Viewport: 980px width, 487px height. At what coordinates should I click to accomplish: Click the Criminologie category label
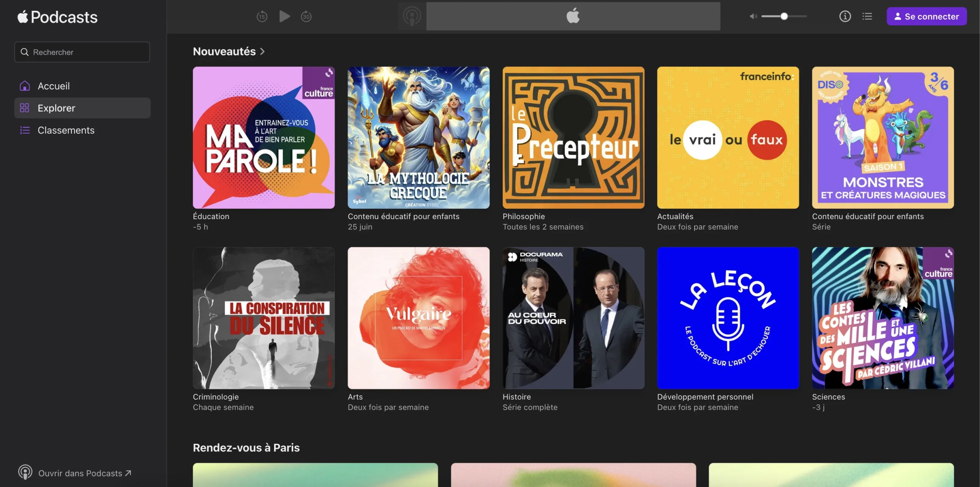coord(216,397)
